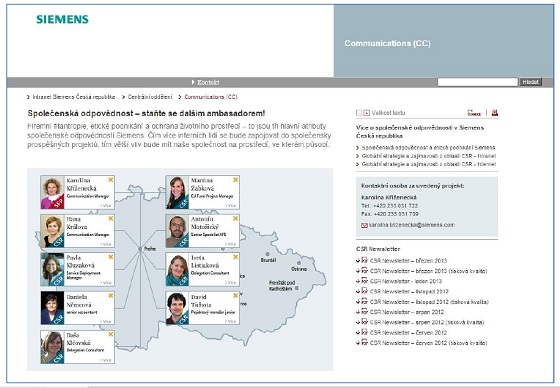This screenshot has height=388, width=560.
Task: Click PDF icon for Newsletter leden 2013
Action: click(x=365, y=281)
